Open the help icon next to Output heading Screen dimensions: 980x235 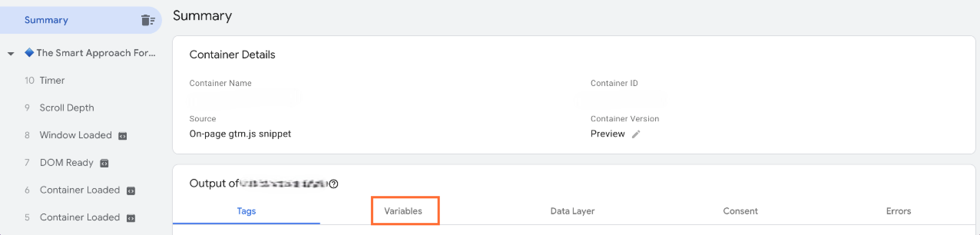[x=334, y=184]
